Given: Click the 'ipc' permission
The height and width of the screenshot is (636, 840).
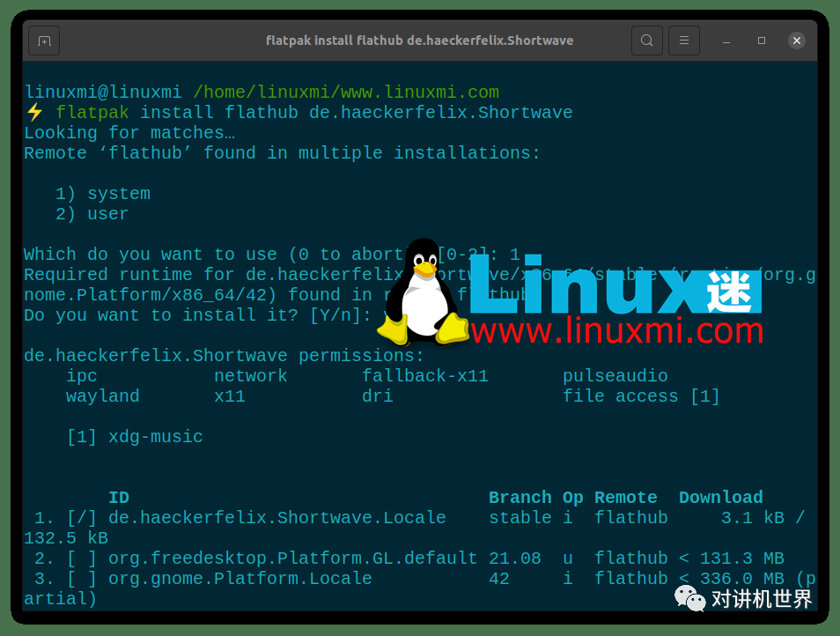Looking at the screenshot, I should pyautogui.click(x=82, y=376).
